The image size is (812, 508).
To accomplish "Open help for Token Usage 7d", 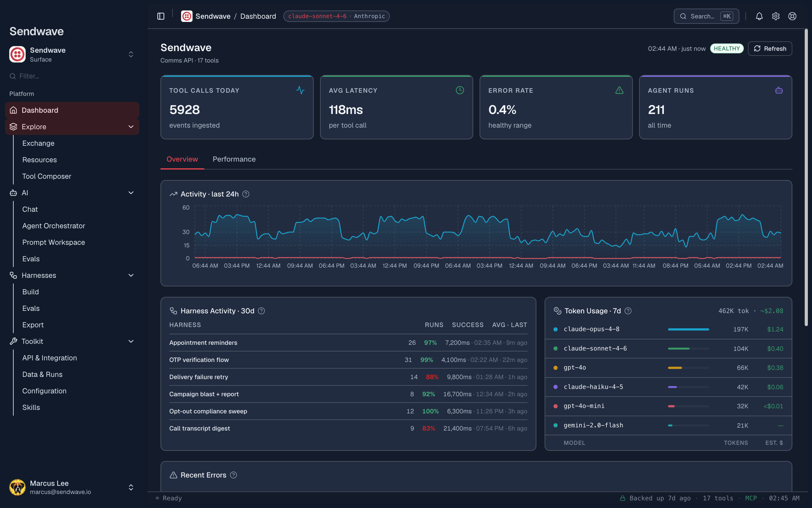I will tap(628, 311).
